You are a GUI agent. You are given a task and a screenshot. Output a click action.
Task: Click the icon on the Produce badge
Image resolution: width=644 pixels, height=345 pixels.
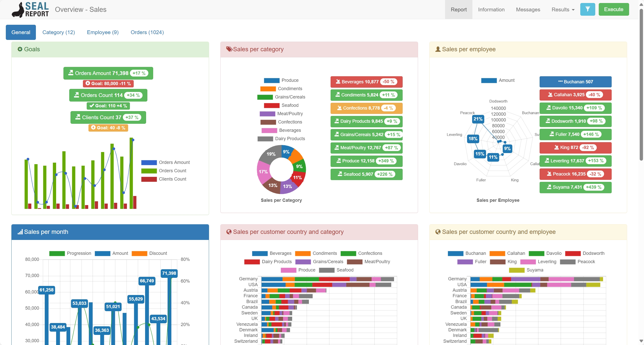[x=339, y=160]
